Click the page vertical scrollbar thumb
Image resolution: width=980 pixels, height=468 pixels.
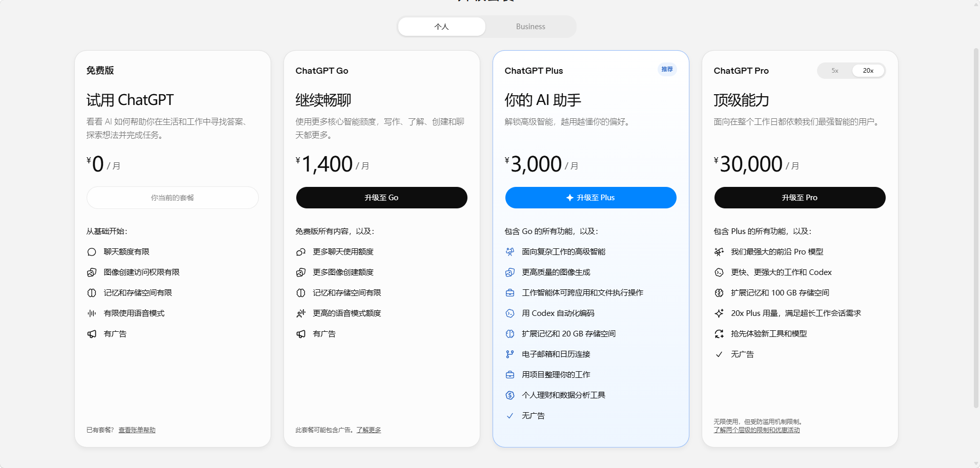976,228
